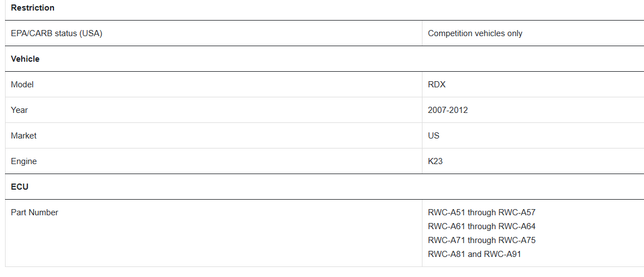Select the EPA/CARB status (USA) label
The height and width of the screenshot is (277, 644).
(57, 33)
